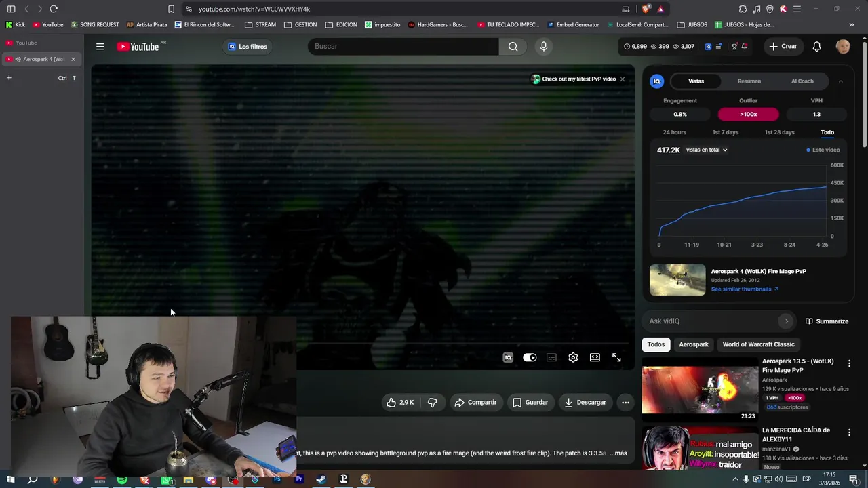Select the 24 hours time range

pos(674,132)
